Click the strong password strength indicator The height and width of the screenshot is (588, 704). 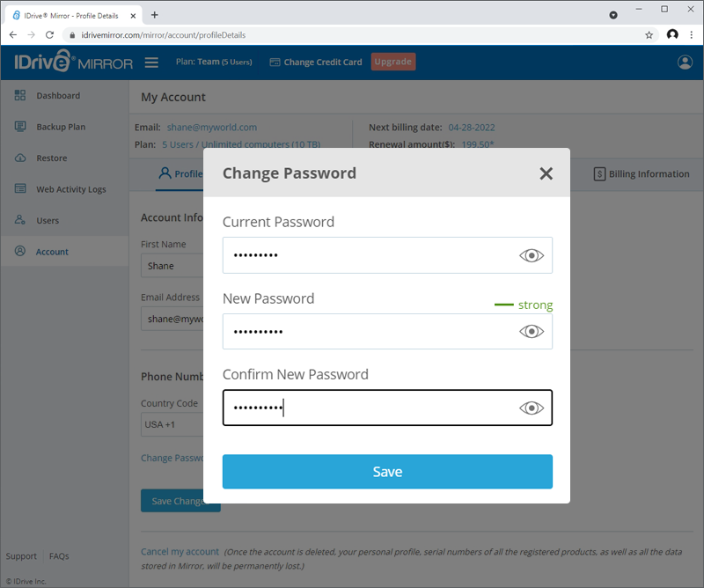524,304
